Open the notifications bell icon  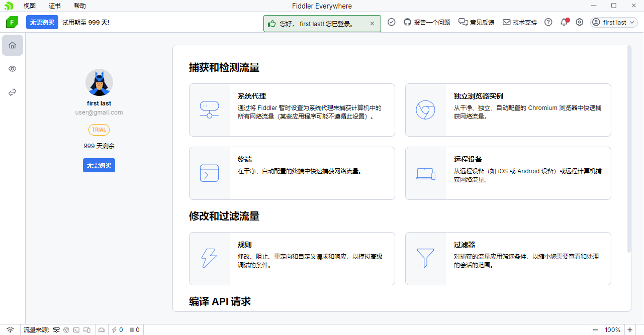(564, 22)
